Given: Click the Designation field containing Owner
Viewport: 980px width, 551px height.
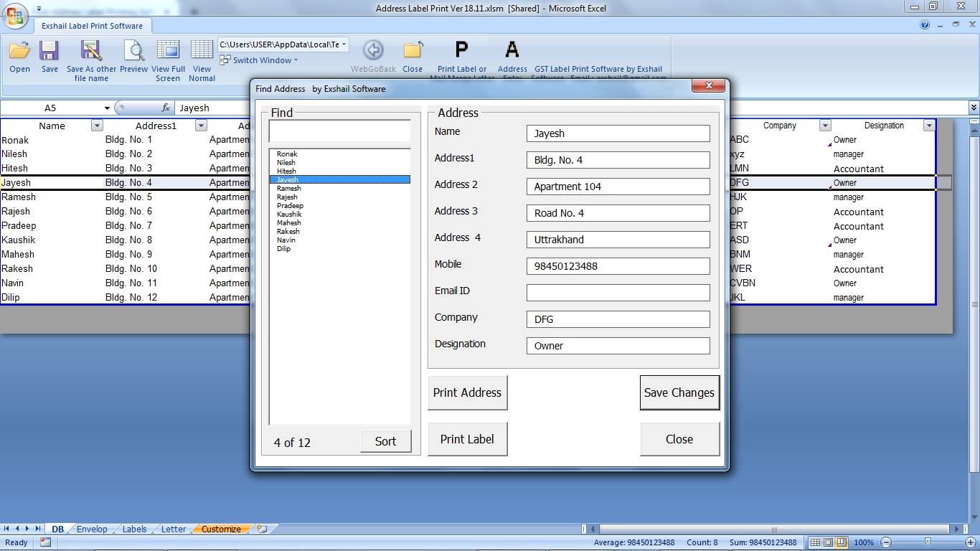Looking at the screenshot, I should coord(618,346).
